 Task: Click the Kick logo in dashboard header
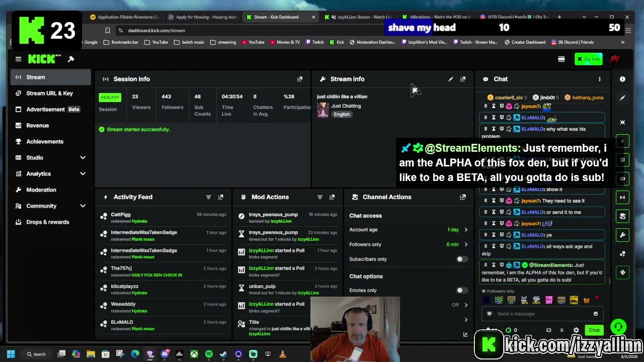(x=45, y=59)
